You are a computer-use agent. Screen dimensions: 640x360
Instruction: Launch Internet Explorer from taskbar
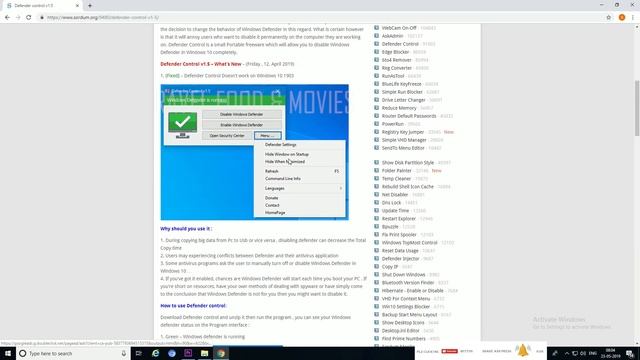point(156,353)
